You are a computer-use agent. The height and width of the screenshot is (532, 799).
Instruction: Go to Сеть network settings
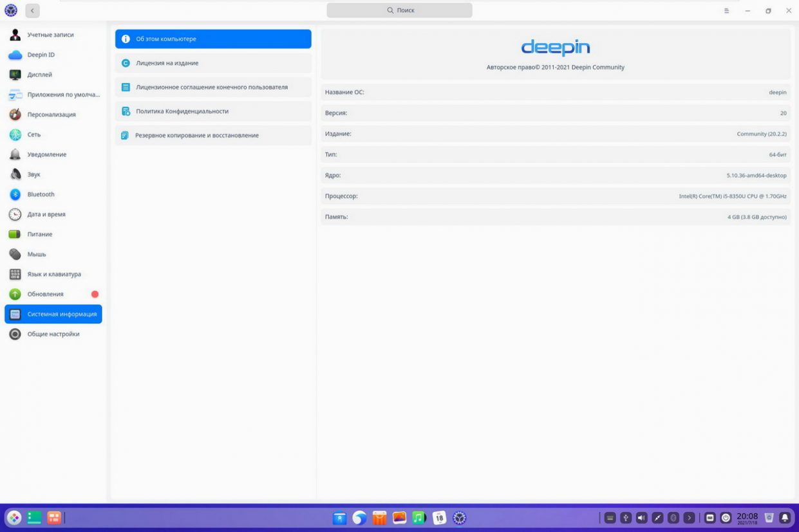(x=33, y=134)
